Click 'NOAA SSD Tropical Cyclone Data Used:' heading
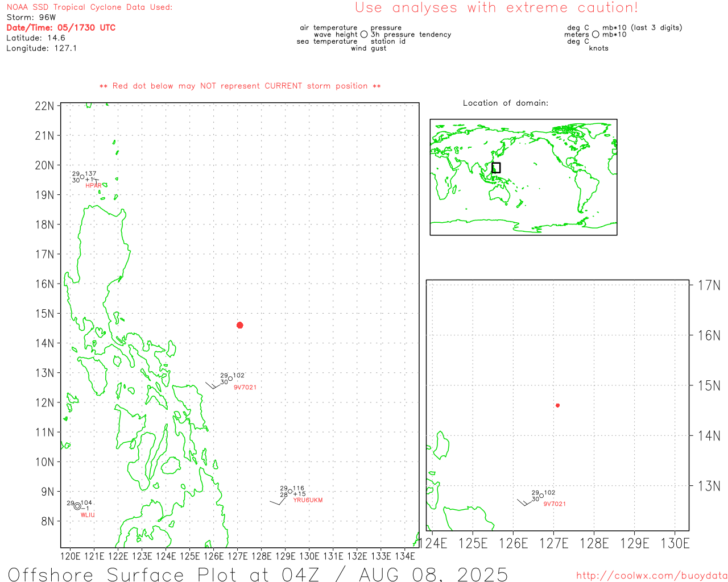The width and height of the screenshot is (728, 582). pyautogui.click(x=89, y=7)
